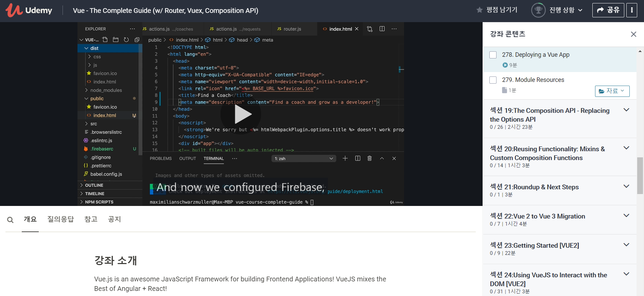
Task: Click the 강좌 소개 heading
Action: 116,261
